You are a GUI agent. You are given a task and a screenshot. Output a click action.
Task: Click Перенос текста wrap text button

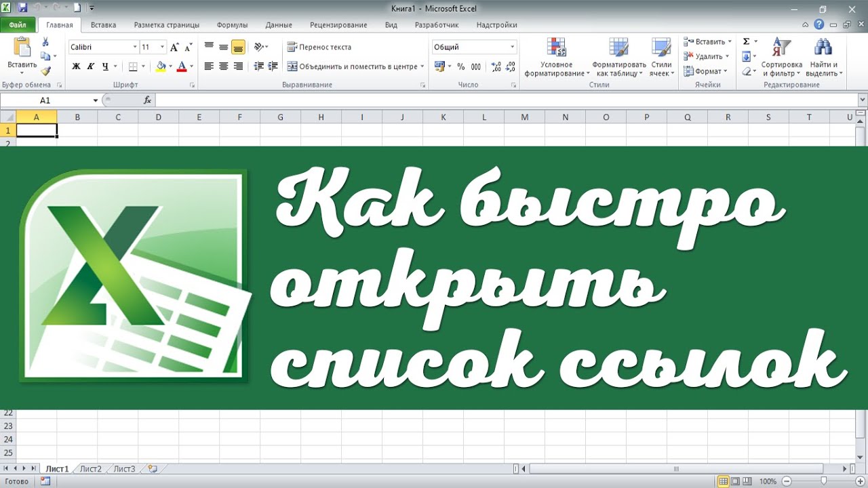point(319,47)
